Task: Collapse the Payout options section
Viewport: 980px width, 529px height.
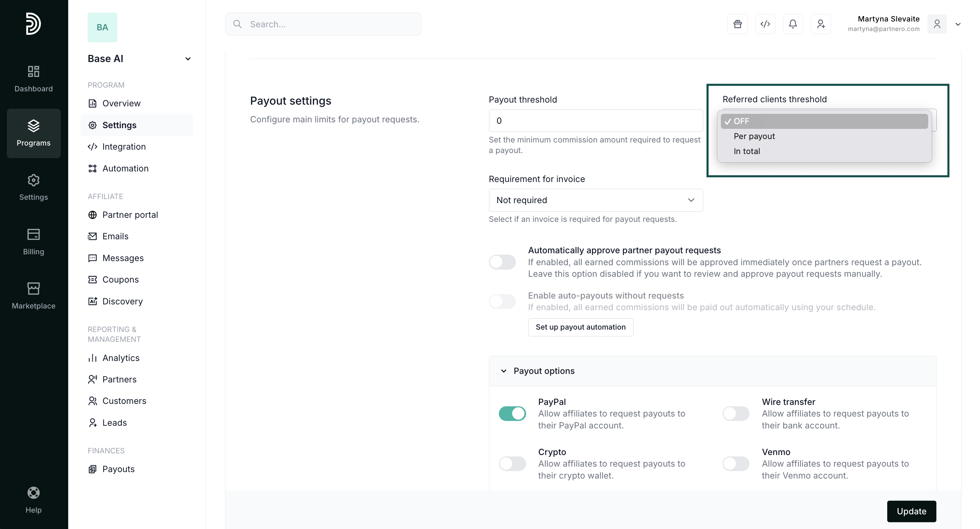Action: [504, 371]
